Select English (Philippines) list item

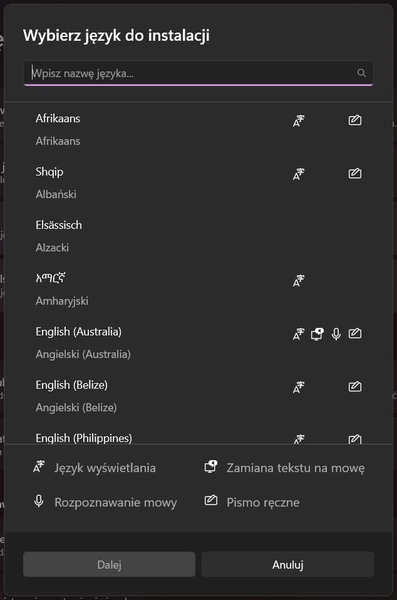(x=198, y=435)
